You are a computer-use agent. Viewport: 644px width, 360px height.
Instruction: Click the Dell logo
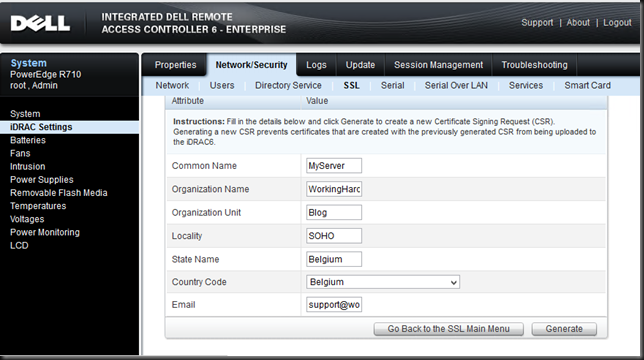click(40, 23)
